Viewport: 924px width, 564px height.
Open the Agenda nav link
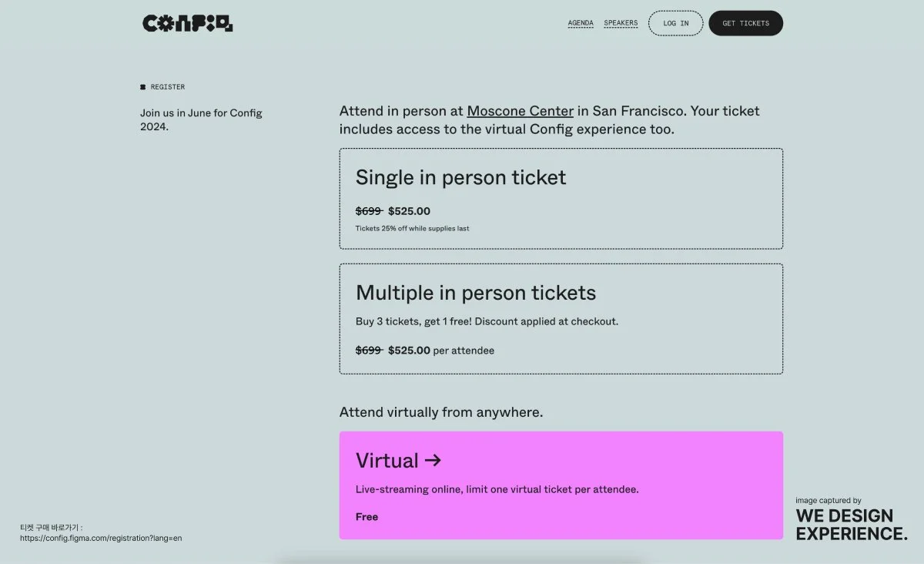(x=581, y=23)
